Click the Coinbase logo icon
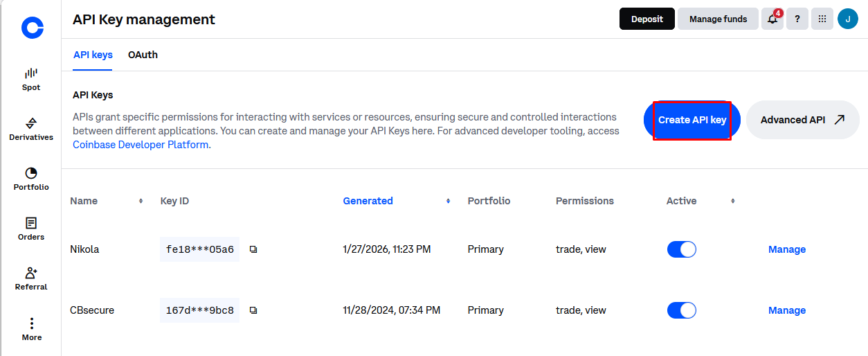 point(32,28)
